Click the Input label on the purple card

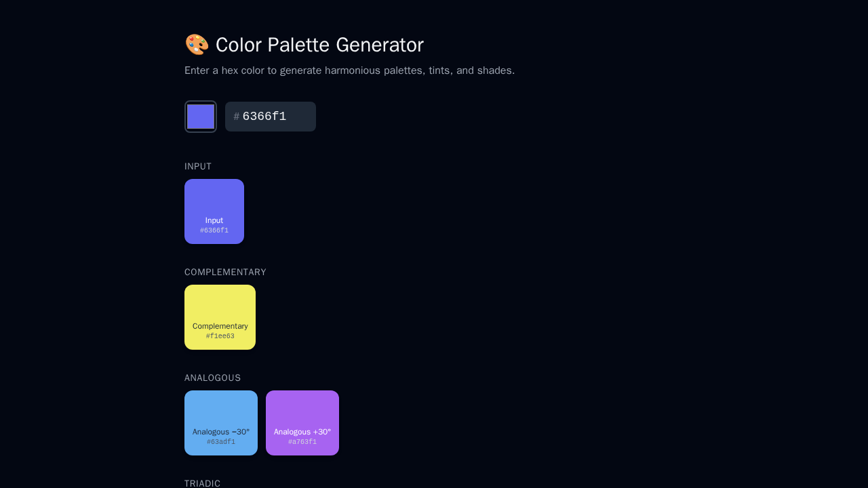214,220
